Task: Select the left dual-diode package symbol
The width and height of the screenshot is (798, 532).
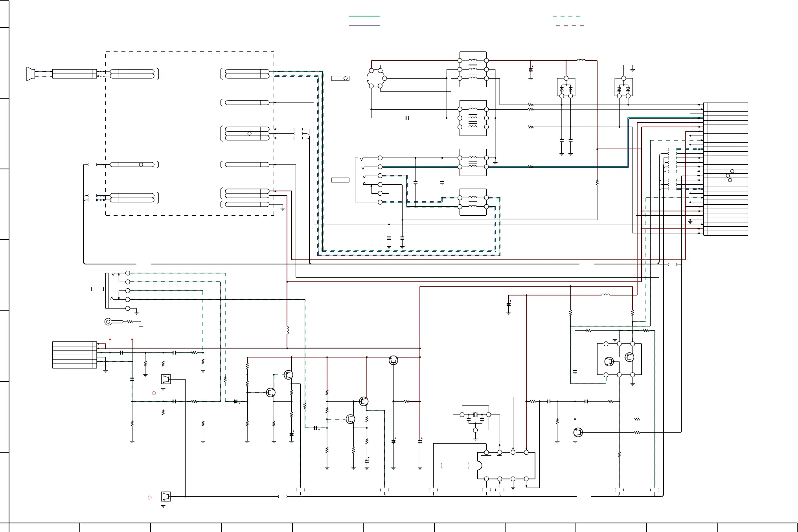Action: pyautogui.click(x=566, y=88)
